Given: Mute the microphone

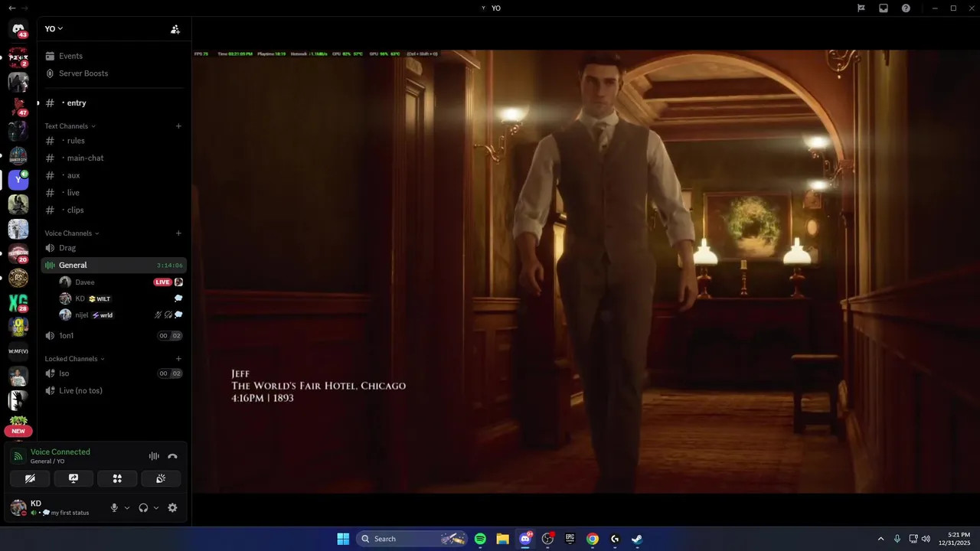Looking at the screenshot, I should (x=114, y=507).
